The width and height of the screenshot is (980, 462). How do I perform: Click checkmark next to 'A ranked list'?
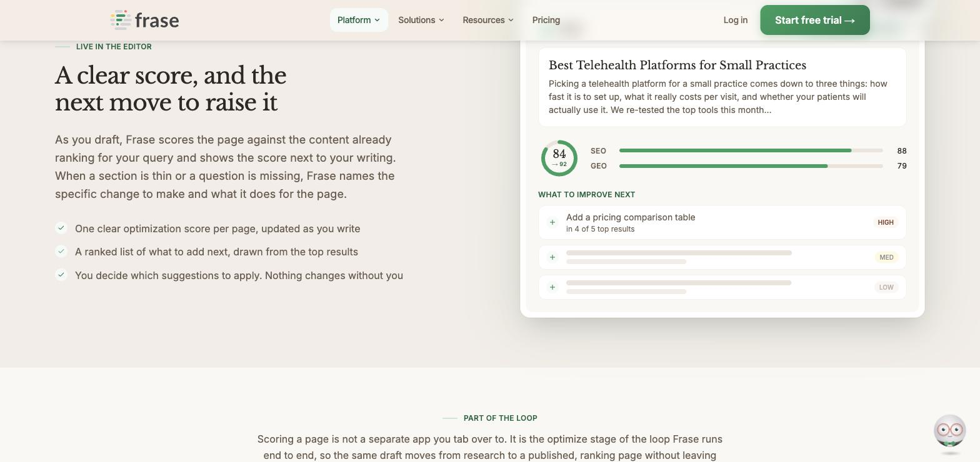[x=61, y=251]
